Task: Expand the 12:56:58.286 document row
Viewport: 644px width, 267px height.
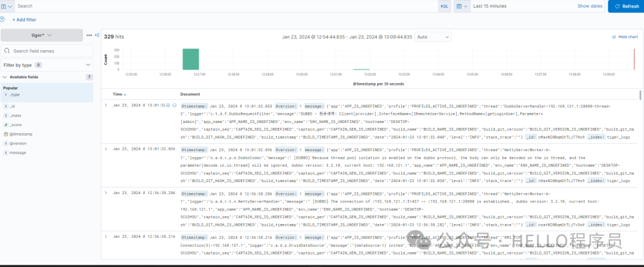Action: (106, 192)
